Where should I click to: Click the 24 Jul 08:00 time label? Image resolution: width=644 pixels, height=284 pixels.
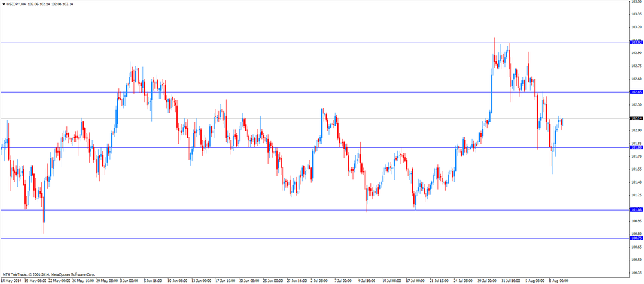[464, 281]
